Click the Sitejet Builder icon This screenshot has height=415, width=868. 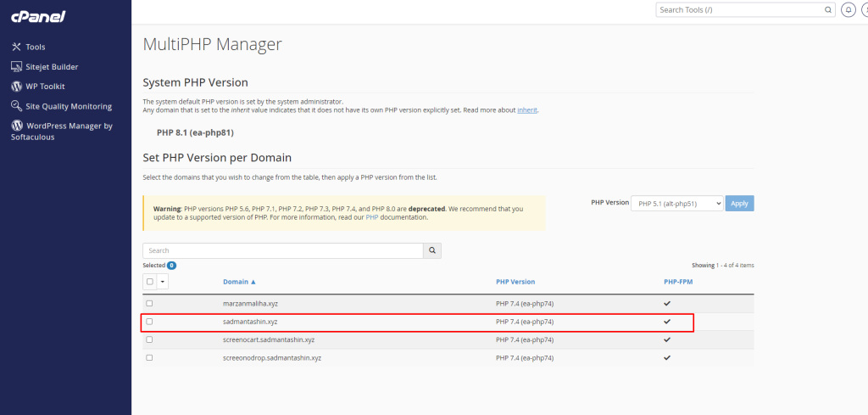coord(16,66)
